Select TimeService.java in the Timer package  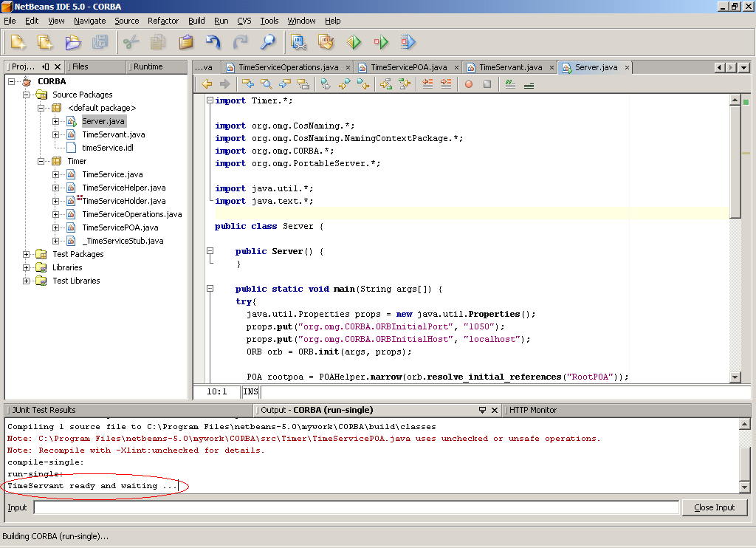(x=112, y=174)
